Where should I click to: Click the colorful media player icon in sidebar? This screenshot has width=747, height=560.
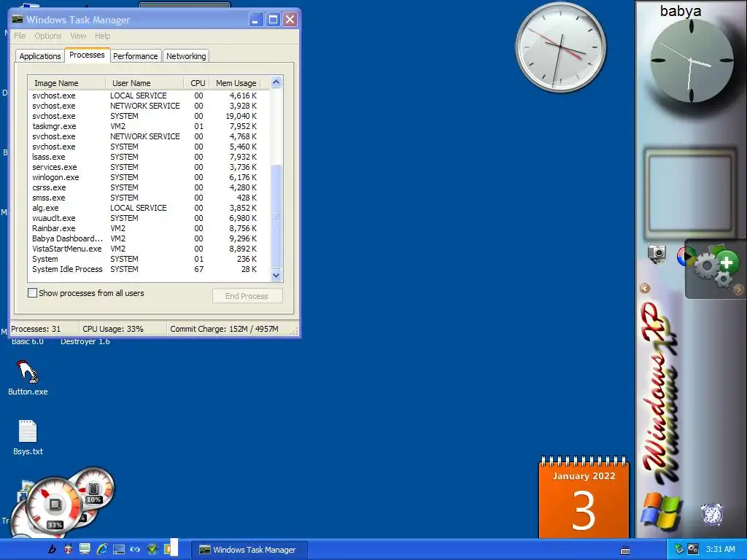(684, 256)
